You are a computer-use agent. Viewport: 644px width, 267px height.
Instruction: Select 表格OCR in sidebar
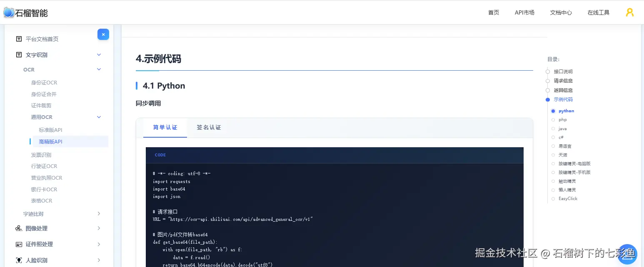42,201
